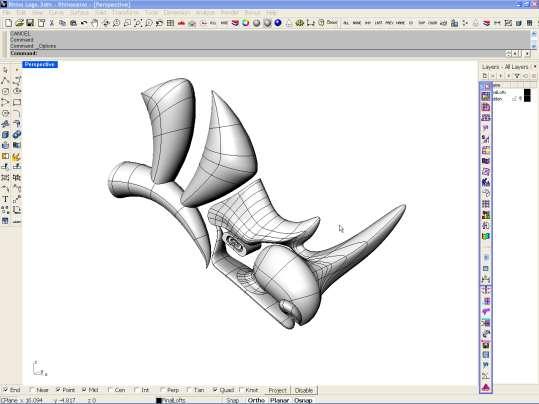539x404 pixels.
Task: Toggle Osnap in the status bar
Action: click(303, 401)
